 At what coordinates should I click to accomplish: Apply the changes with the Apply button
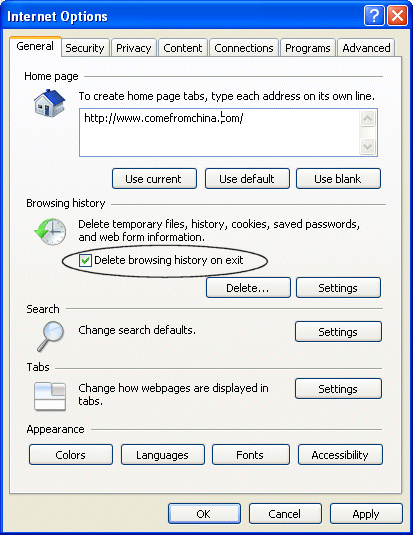366,514
